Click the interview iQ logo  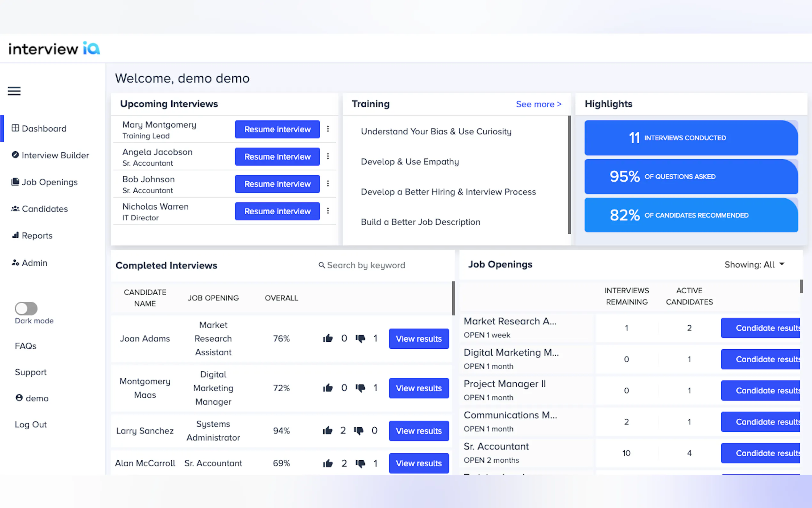[54, 49]
